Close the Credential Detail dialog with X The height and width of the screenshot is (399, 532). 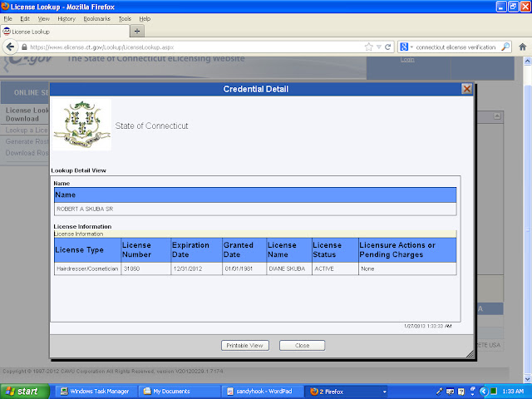(467, 89)
